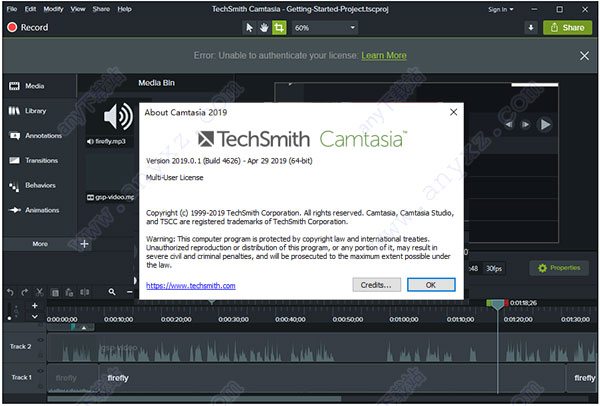Confirm the About dialog with OK
This screenshot has width=600, height=406.
(431, 285)
